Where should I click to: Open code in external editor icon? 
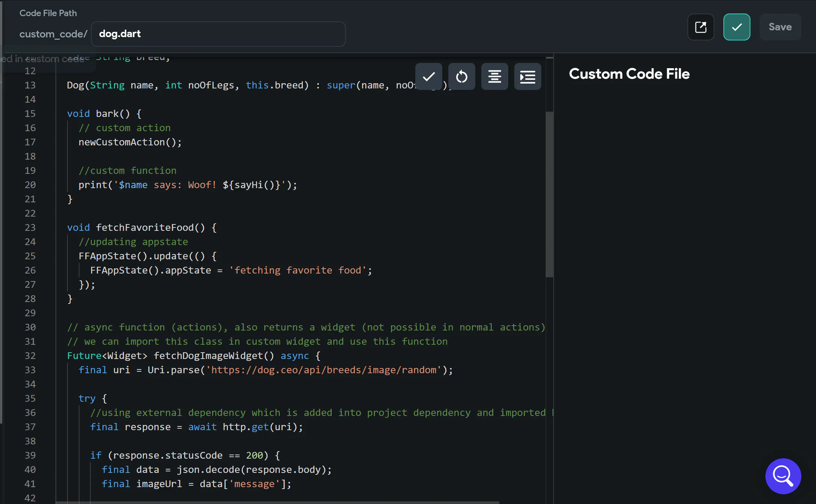click(x=701, y=27)
